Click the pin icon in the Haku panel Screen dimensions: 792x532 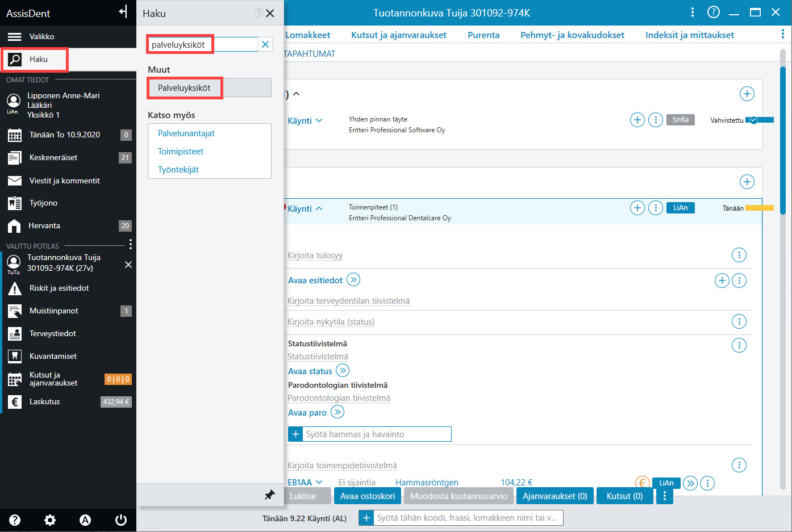[x=270, y=495]
